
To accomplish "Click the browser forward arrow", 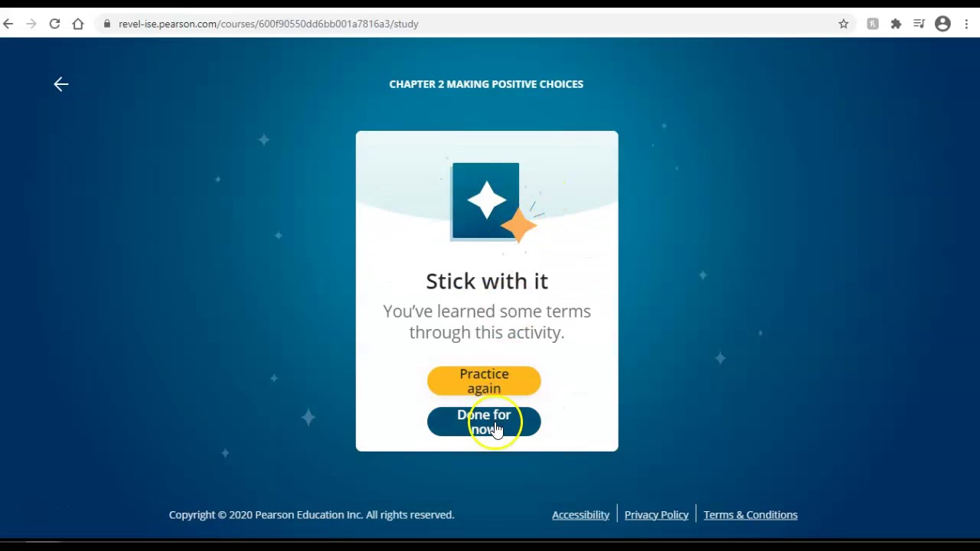I will [31, 24].
